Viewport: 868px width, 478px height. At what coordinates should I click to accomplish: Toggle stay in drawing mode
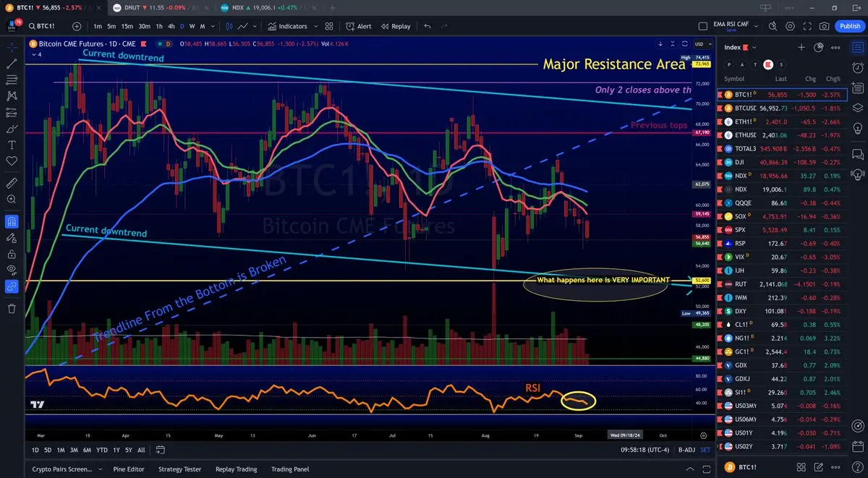(12, 238)
